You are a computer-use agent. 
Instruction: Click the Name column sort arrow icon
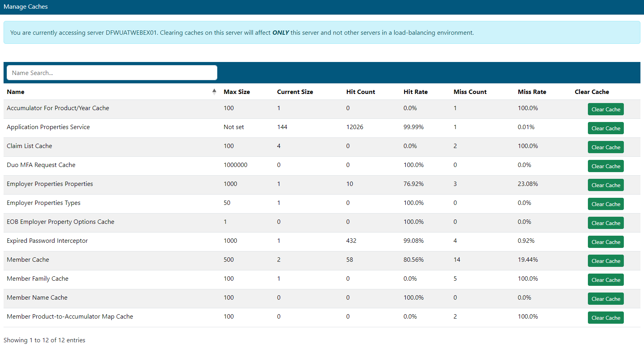pos(214,92)
